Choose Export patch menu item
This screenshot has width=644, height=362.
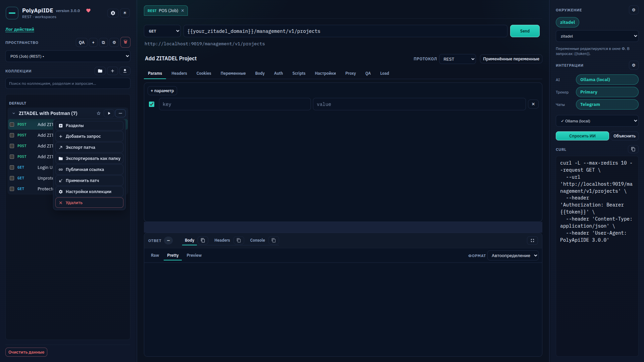(89, 147)
